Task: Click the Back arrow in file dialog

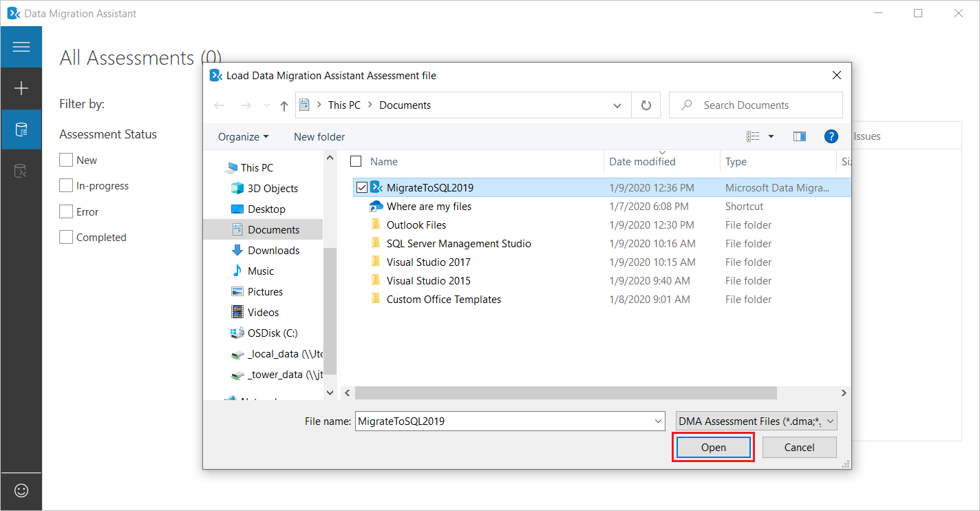Action: (x=220, y=105)
